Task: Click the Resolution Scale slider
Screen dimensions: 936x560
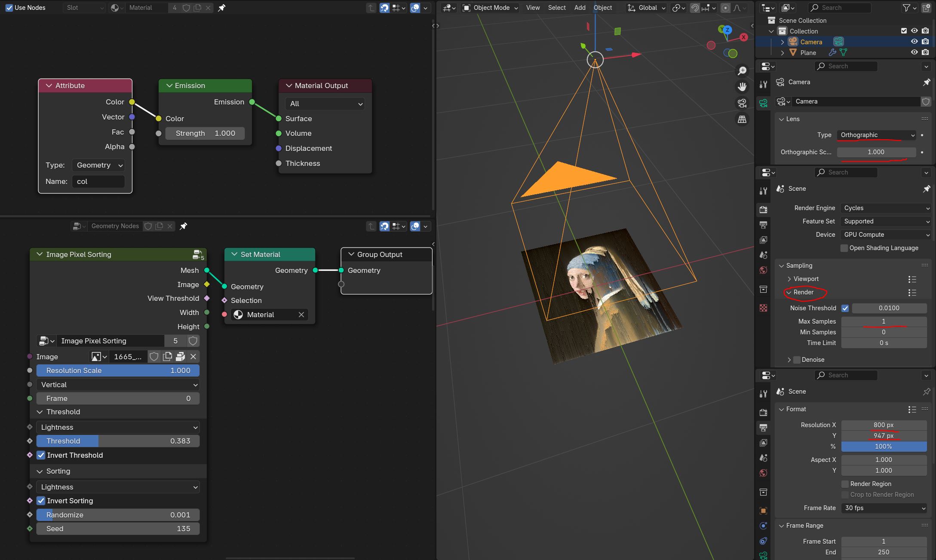Action: (118, 370)
